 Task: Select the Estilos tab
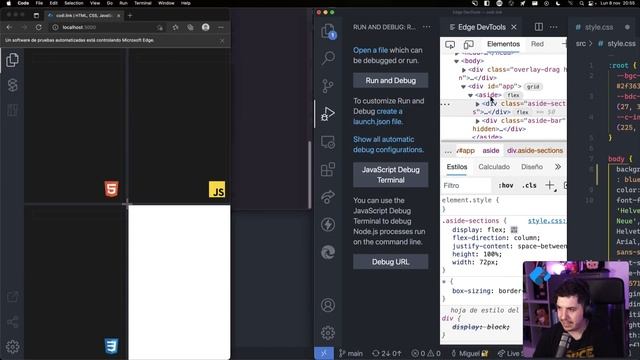pos(457,167)
